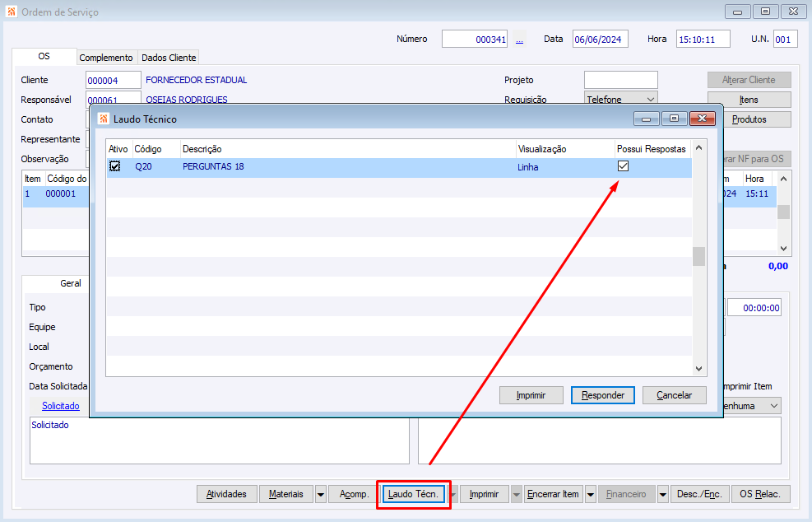Toggle the Ativo checkbox for Q20
This screenshot has width=812, height=522.
point(114,165)
